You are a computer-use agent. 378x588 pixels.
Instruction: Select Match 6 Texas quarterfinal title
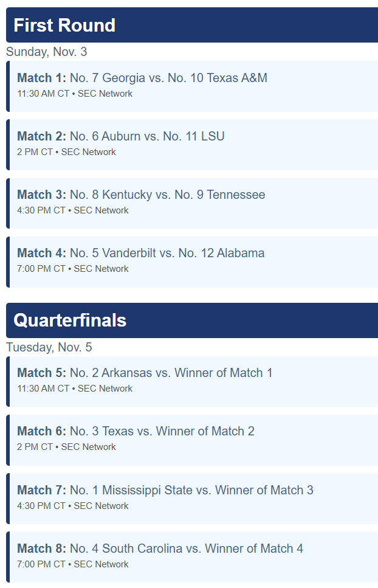pos(136,431)
